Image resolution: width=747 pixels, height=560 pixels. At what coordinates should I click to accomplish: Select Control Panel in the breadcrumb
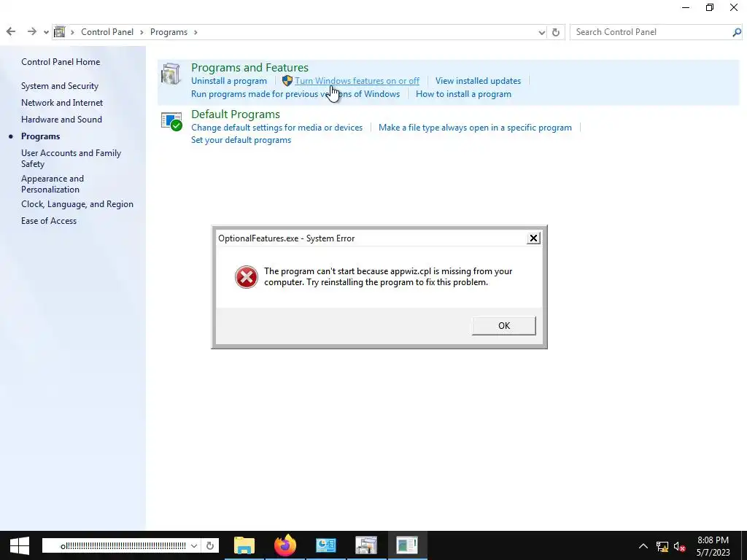click(107, 32)
